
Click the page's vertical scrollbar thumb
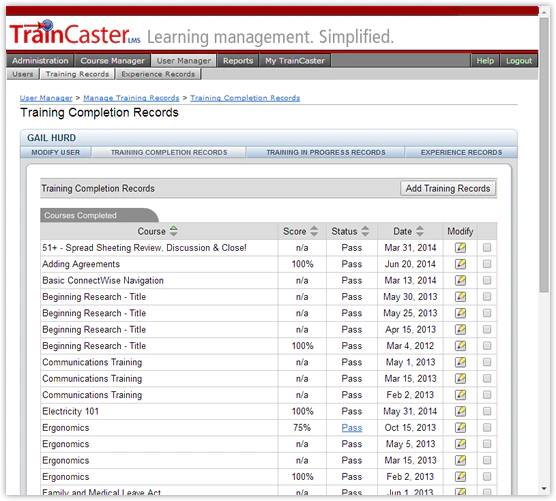544,155
